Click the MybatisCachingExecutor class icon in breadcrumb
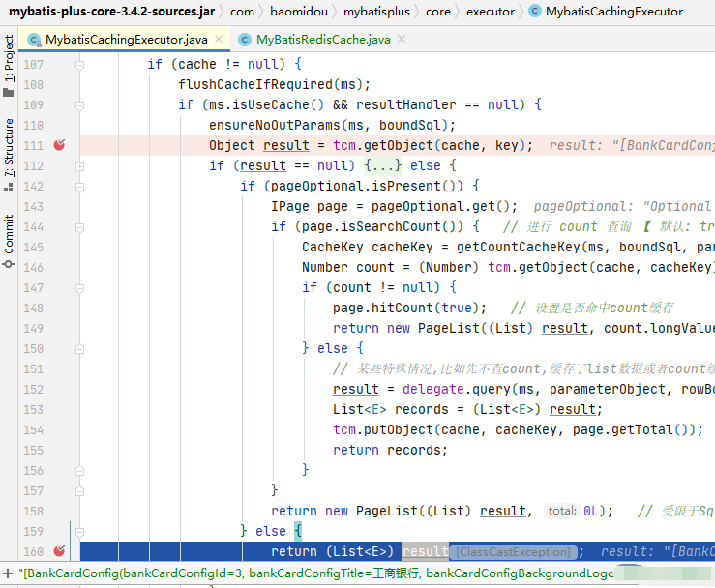Image resolution: width=715 pixels, height=588 pixels. (x=535, y=12)
